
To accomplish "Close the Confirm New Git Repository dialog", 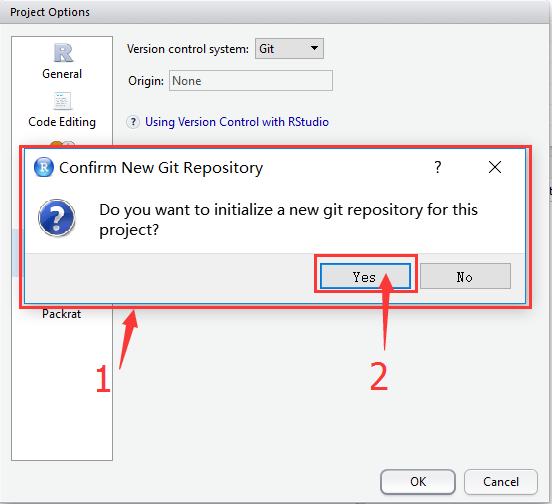I will pyautogui.click(x=495, y=167).
